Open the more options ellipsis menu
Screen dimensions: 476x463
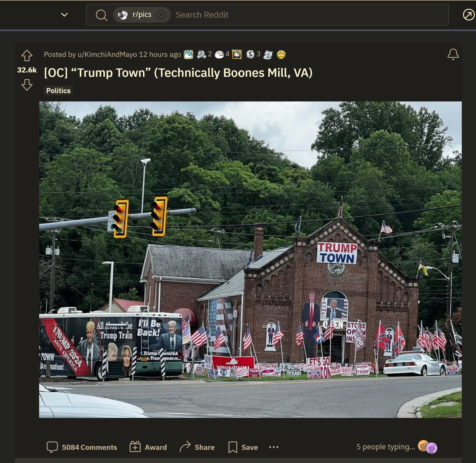pyautogui.click(x=274, y=447)
